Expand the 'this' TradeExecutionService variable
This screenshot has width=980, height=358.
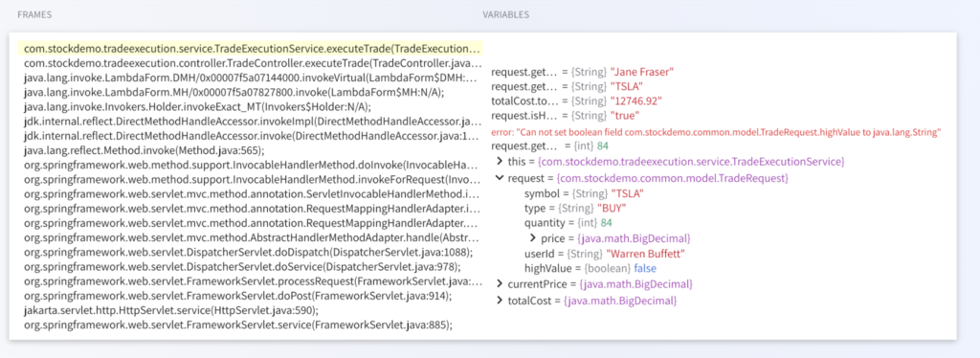tap(500, 162)
